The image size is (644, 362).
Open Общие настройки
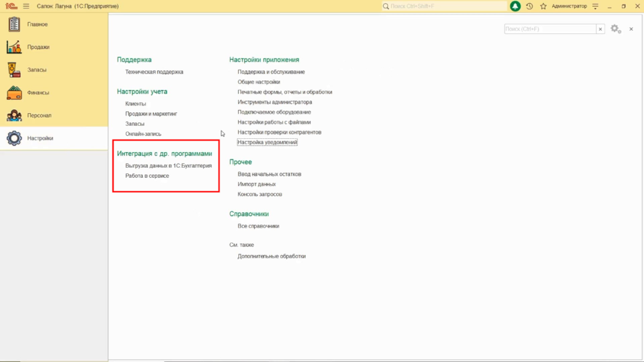pos(258,82)
